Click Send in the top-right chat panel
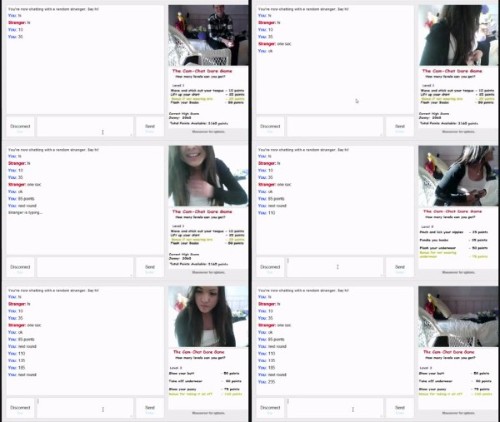 tap(400, 126)
